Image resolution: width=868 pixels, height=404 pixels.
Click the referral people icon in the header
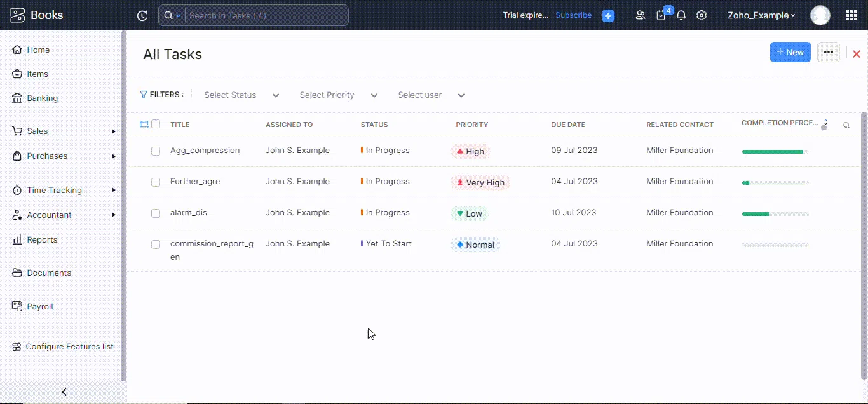pyautogui.click(x=641, y=16)
